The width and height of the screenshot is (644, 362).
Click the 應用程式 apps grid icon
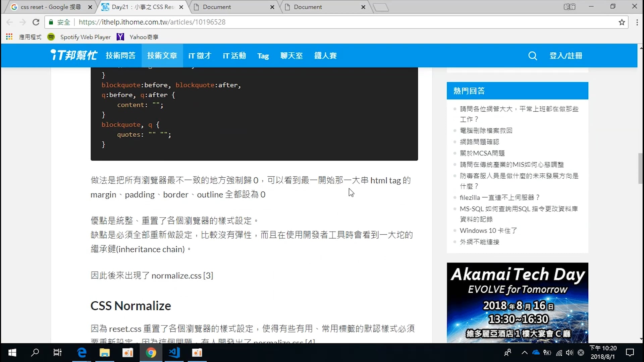click(9, 37)
